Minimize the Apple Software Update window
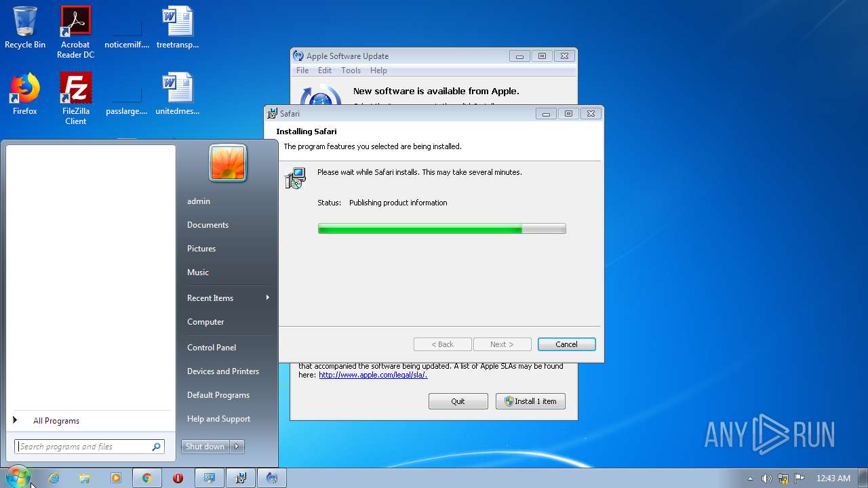Screen dimensions: 868x488 [x=519, y=56]
